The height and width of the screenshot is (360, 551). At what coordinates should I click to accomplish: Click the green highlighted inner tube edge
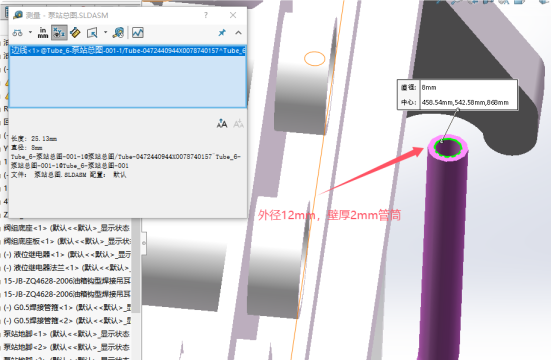click(x=447, y=148)
